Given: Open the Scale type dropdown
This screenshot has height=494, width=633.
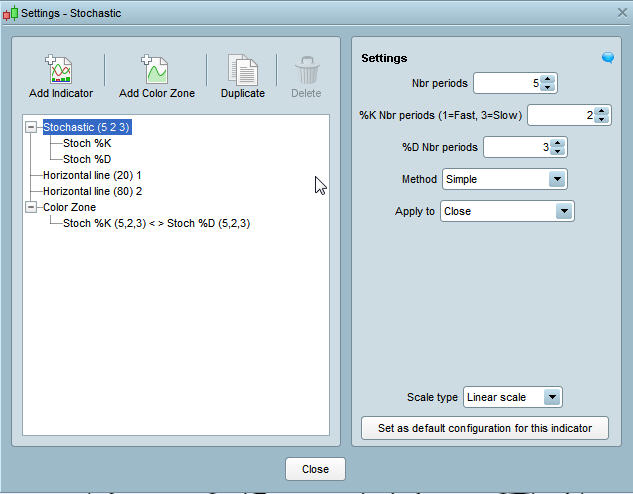Looking at the screenshot, I should pyautogui.click(x=513, y=397).
